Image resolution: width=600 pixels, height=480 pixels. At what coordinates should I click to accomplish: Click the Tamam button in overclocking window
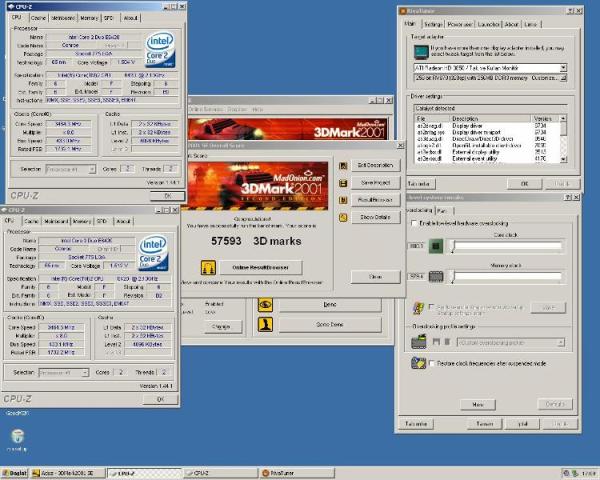click(484, 424)
